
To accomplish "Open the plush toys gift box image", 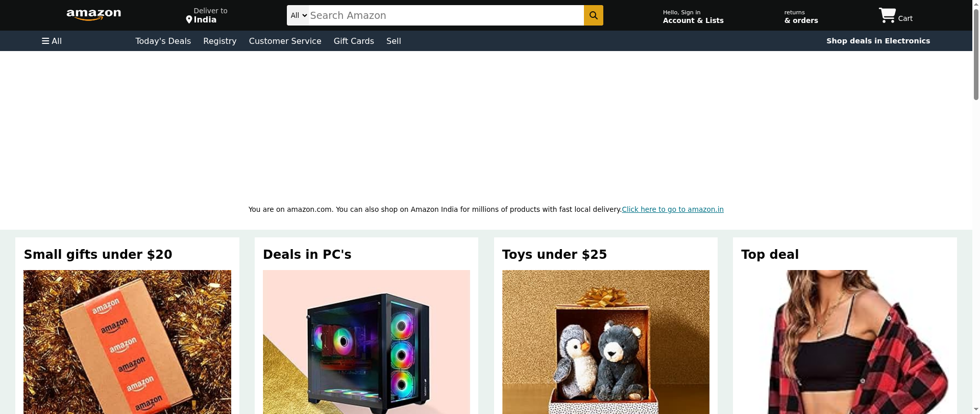I will (606, 342).
